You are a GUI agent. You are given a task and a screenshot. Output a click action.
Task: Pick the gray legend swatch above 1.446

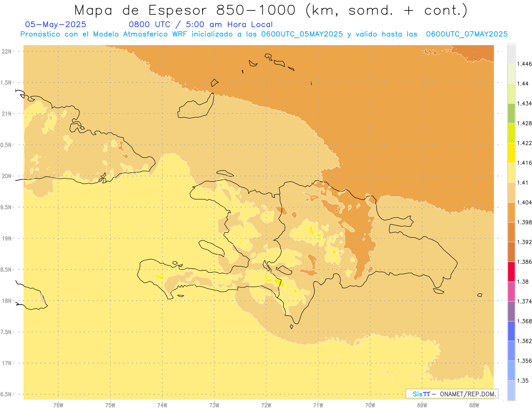click(511, 54)
